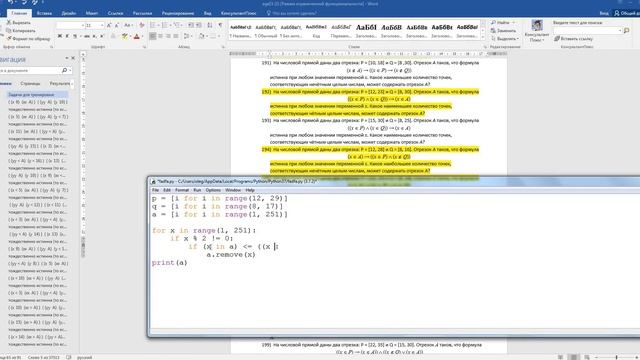Open the font size dropdown

click(x=102, y=25)
